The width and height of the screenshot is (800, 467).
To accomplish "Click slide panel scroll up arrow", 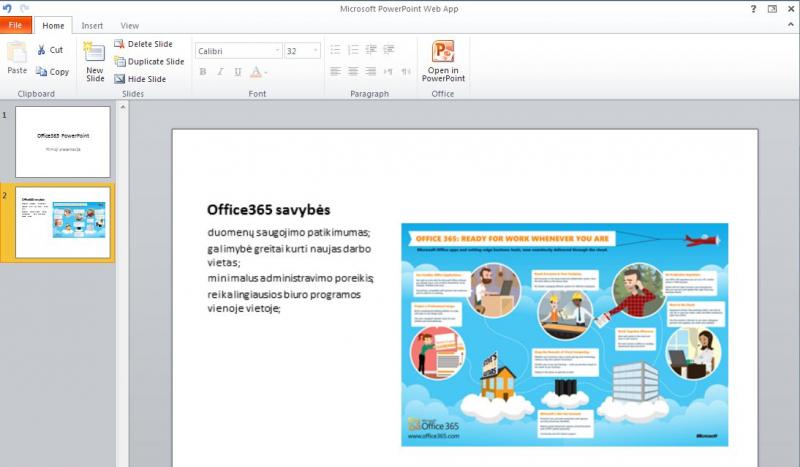I will pos(122,107).
